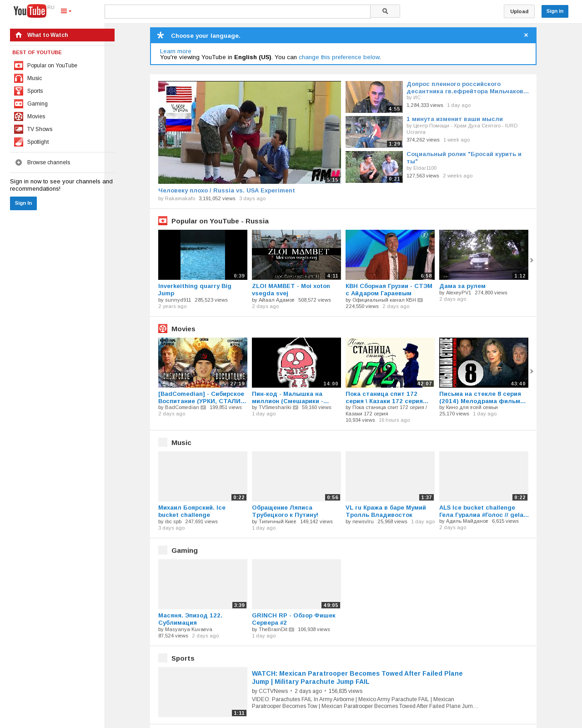Open КВН Сборная Грузии video title
Viewport: 582px width, 728px height.
(389, 290)
